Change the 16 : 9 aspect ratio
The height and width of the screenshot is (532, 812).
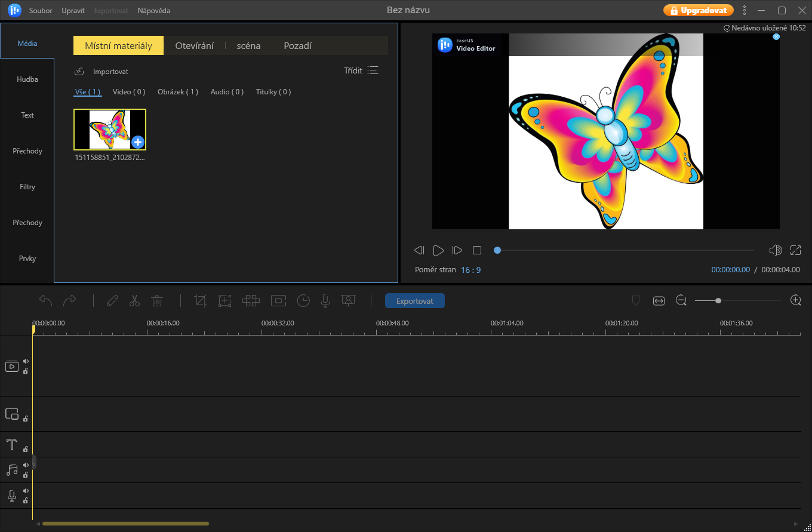470,270
